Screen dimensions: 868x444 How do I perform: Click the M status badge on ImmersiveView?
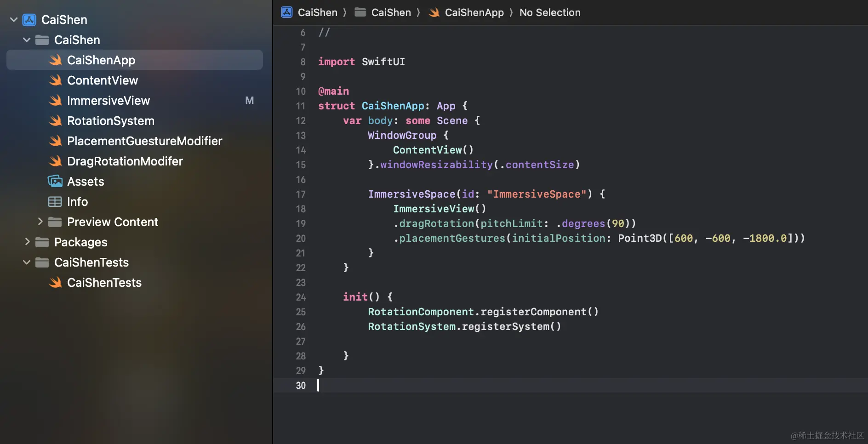point(250,101)
